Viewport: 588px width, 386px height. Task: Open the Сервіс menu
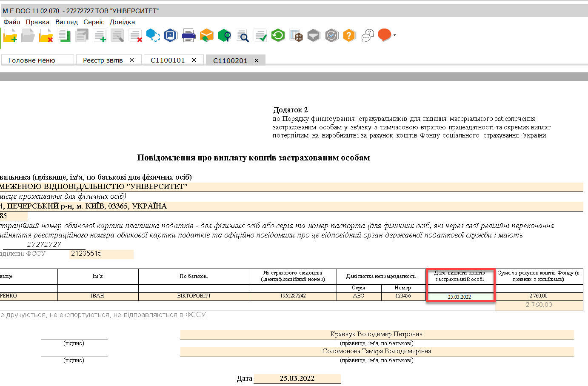(x=94, y=22)
